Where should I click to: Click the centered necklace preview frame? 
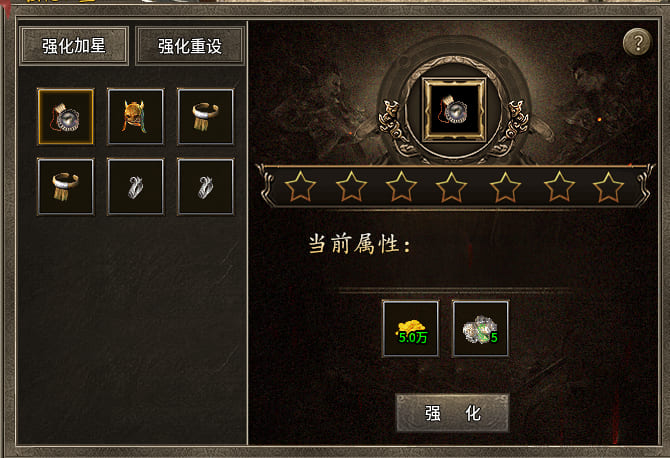point(454,110)
